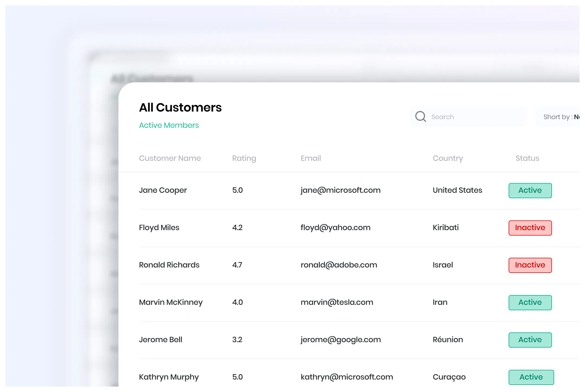Sort by Country column header
Viewport: 585px width, 392px height.
[448, 158]
